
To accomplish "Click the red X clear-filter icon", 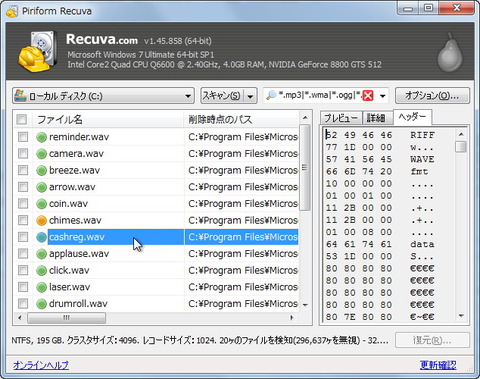I will coord(368,96).
